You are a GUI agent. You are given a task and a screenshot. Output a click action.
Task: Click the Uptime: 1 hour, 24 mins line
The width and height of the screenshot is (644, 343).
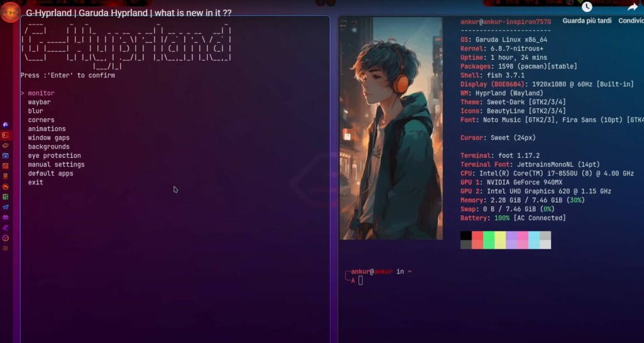504,57
